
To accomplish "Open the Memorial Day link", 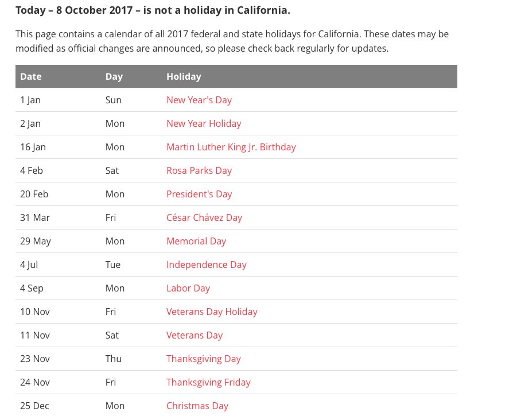I will (196, 242).
